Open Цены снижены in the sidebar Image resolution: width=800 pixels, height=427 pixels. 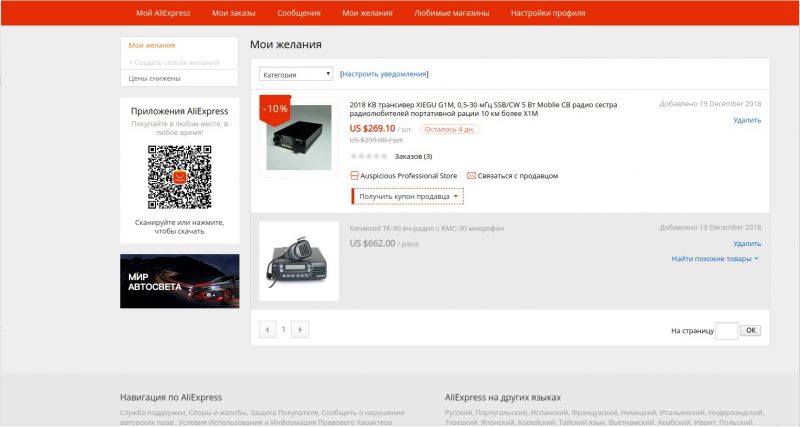click(154, 79)
